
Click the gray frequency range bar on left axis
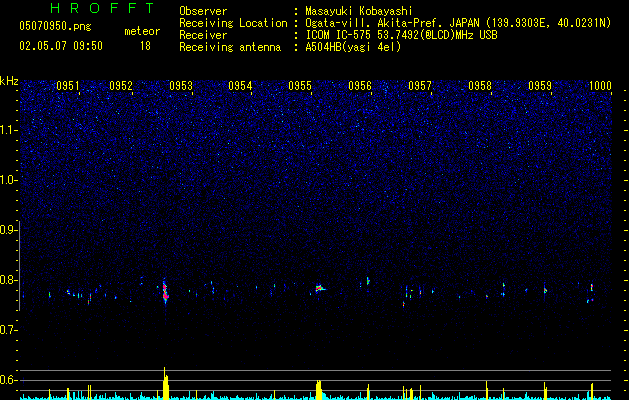20,266
